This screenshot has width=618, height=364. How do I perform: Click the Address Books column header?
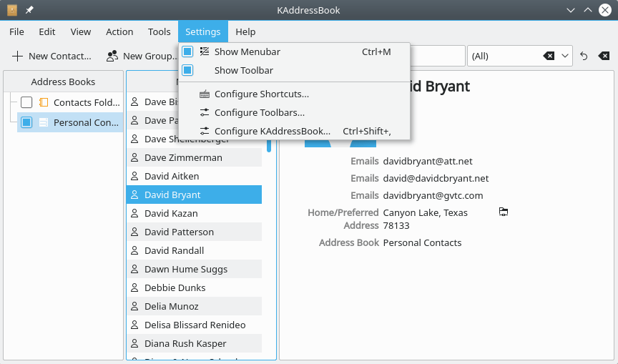pyautogui.click(x=64, y=82)
